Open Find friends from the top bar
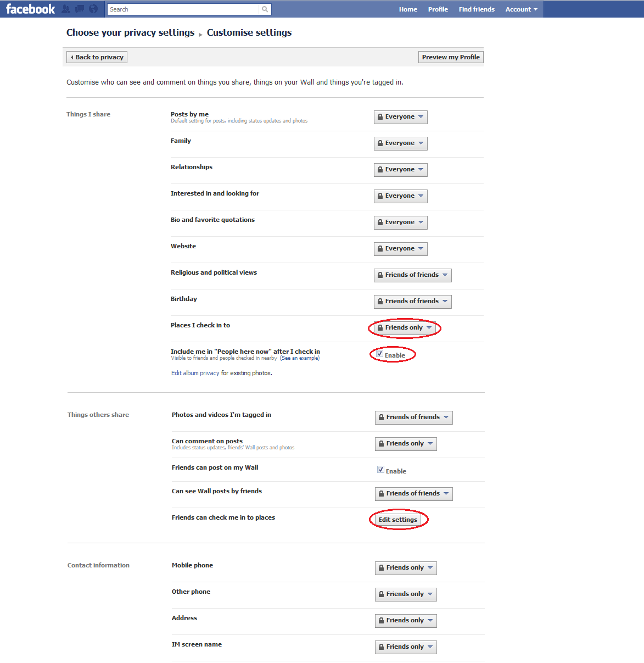Viewport: 644px width, 663px height. 477,9
